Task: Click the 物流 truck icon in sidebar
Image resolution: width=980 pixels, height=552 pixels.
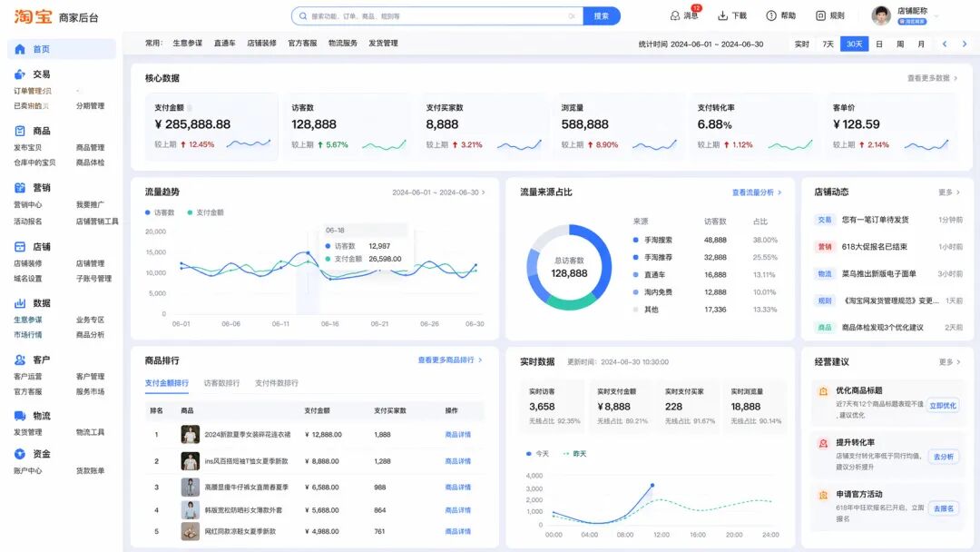Action: [x=20, y=416]
